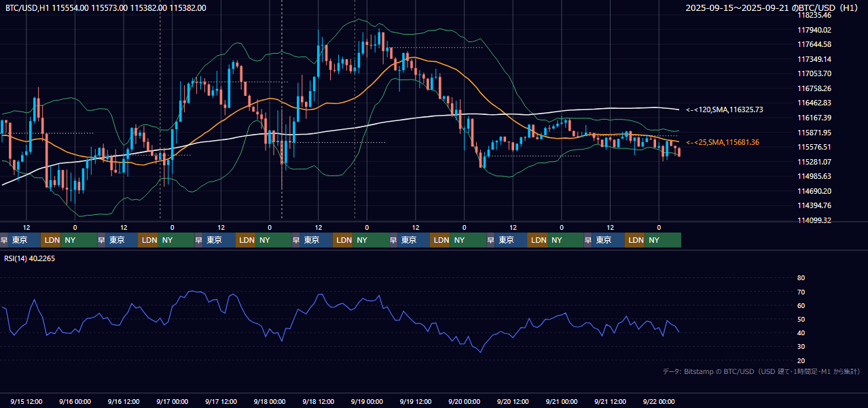868x408 pixels.
Task: Click RSI scale value 40
Action: click(801, 333)
